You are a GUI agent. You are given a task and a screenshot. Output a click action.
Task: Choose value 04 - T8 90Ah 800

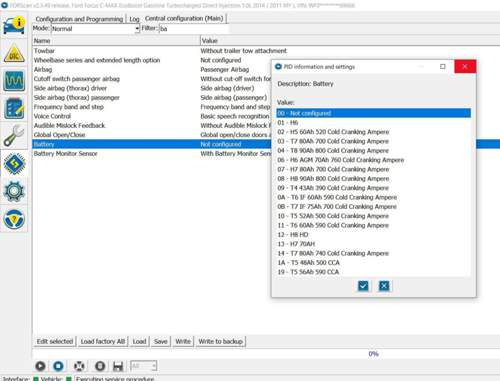pyautogui.click(x=373, y=150)
